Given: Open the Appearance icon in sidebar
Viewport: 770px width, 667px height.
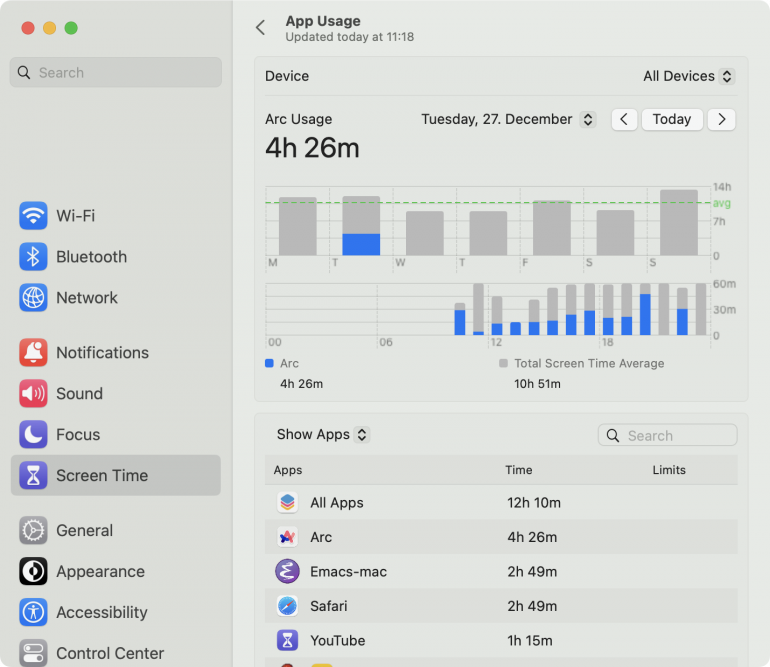Looking at the screenshot, I should coord(33,571).
